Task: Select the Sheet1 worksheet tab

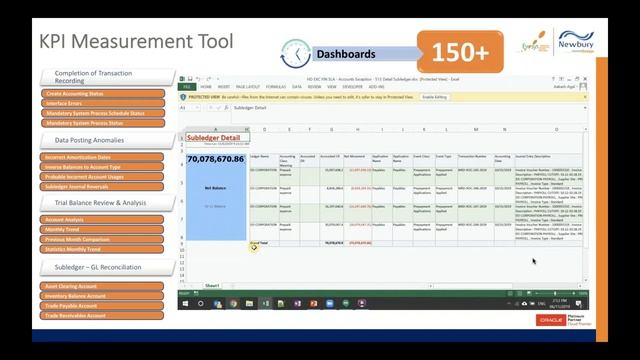Action: point(212,286)
